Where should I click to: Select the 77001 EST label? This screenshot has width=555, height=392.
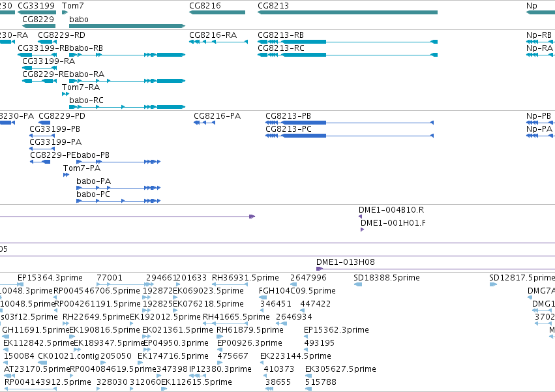click(x=110, y=278)
